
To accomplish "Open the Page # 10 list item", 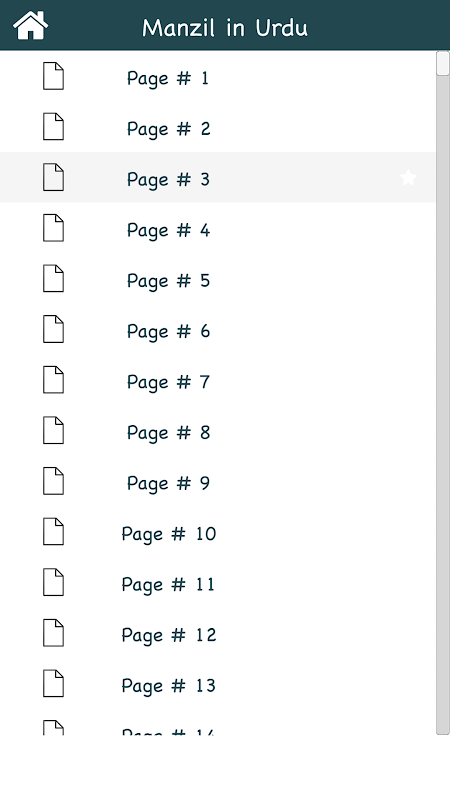I will pos(217,532).
